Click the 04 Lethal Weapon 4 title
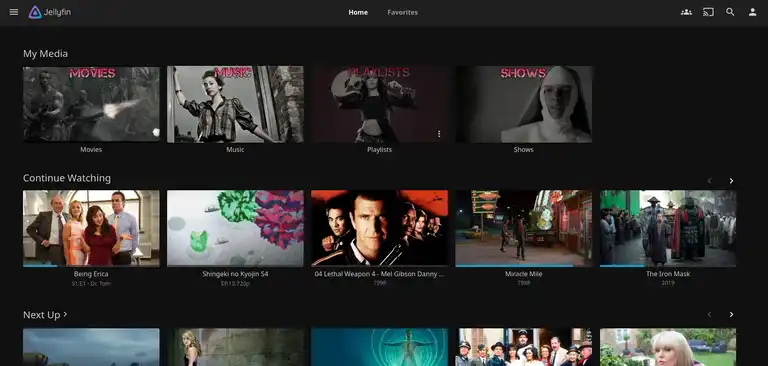This screenshot has height=366, width=768. pyautogui.click(x=380, y=274)
